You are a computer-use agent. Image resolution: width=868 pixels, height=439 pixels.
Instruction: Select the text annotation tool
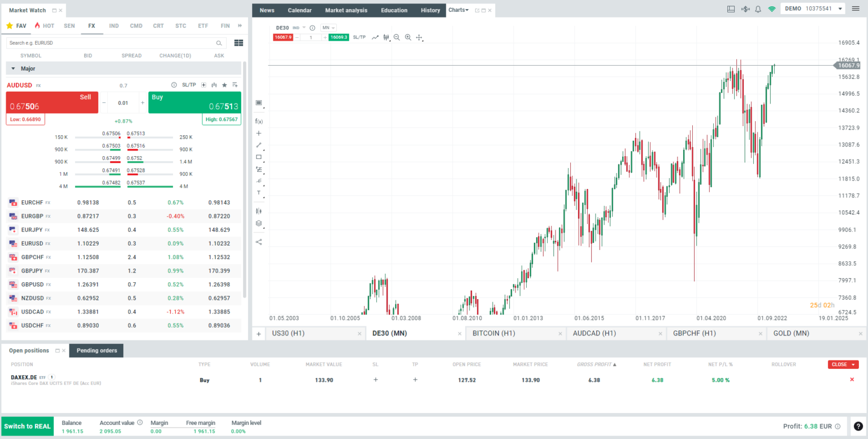(259, 193)
